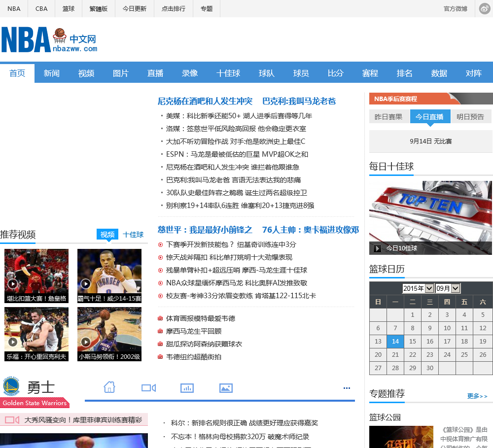
Task: Open the Warriors home icon
Action: [x=109, y=387]
